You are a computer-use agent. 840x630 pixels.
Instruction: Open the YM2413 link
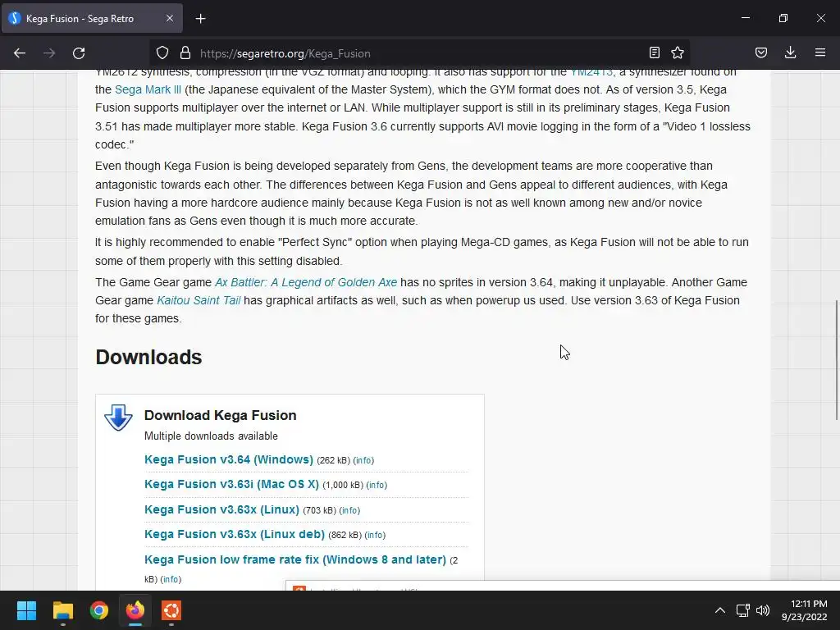[x=591, y=72]
